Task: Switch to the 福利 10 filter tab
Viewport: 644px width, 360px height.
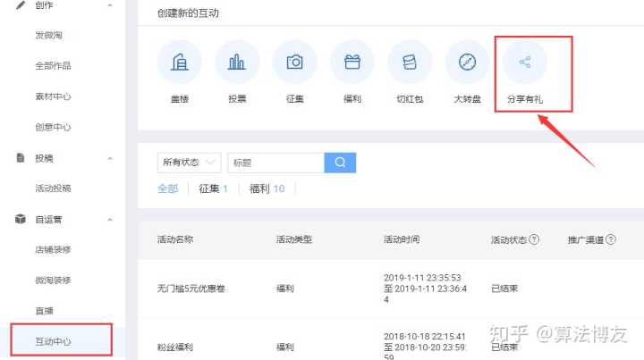Action: (267, 188)
